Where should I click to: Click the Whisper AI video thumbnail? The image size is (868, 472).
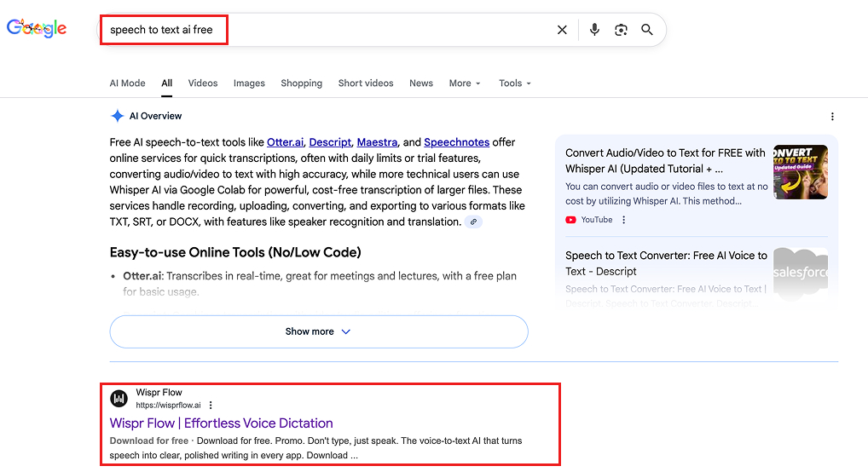(x=801, y=172)
